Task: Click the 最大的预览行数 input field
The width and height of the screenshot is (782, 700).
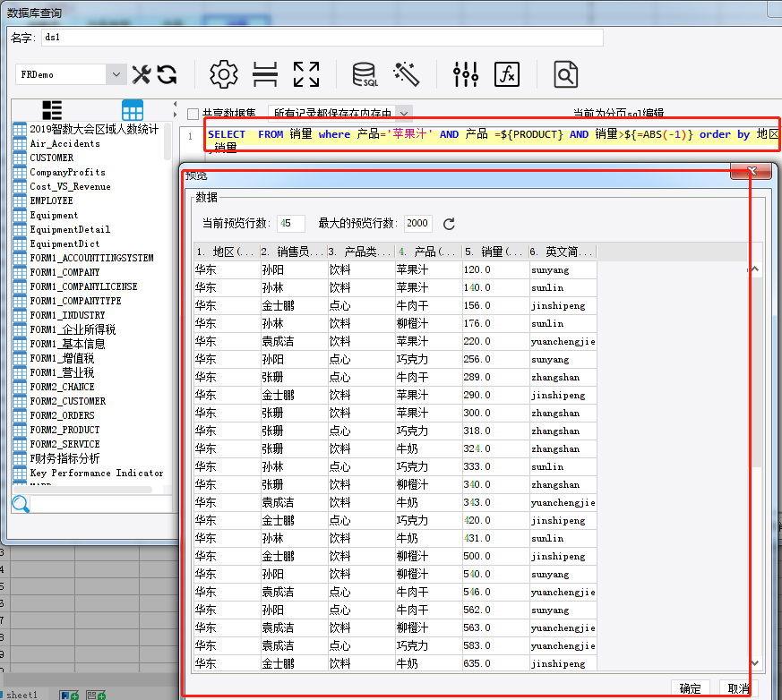Action: coord(417,224)
